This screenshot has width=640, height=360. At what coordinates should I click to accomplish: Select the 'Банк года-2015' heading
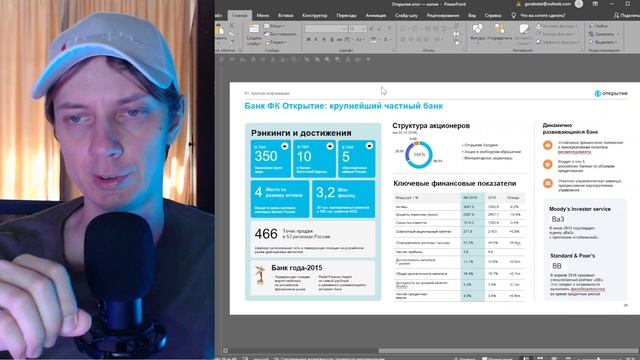[x=297, y=268]
